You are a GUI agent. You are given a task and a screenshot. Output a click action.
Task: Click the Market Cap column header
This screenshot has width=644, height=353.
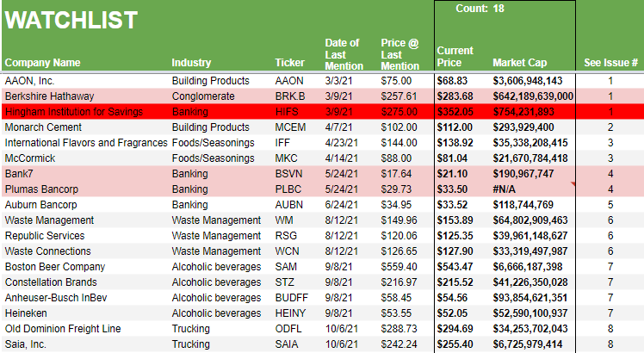[x=519, y=63]
